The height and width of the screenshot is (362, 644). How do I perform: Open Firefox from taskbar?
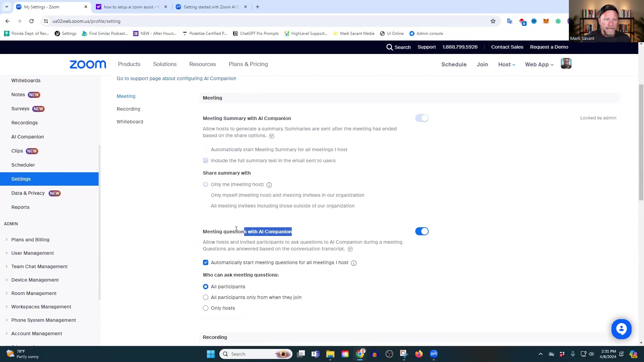click(x=419, y=354)
